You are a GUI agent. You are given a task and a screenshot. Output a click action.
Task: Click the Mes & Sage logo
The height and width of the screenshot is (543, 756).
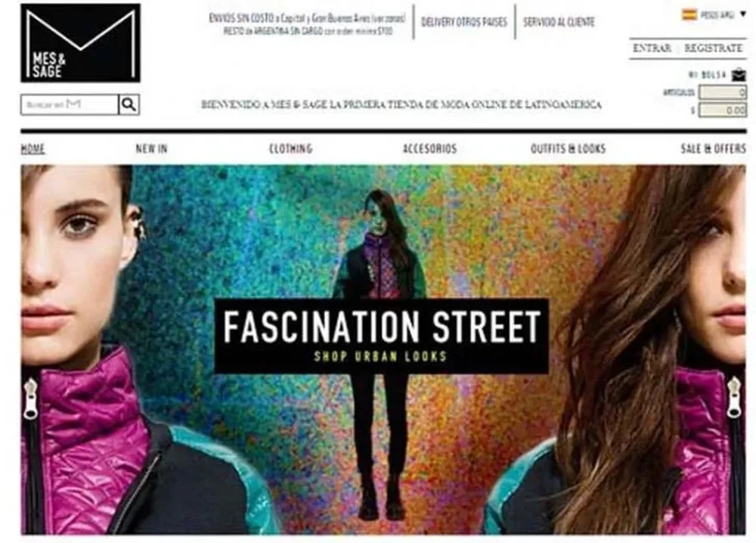[81, 43]
